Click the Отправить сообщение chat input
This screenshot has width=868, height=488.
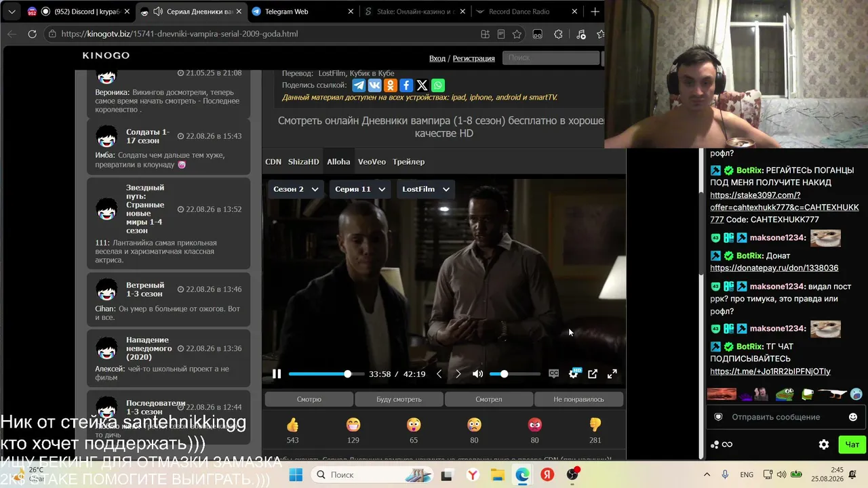787,417
